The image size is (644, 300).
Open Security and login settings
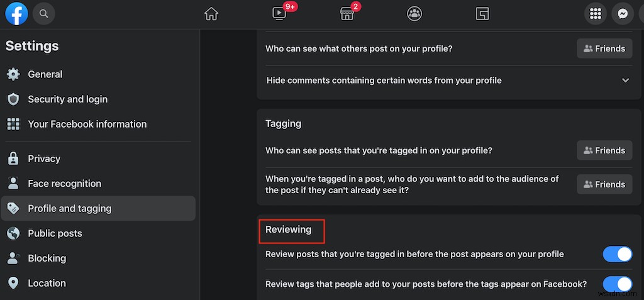(98, 99)
